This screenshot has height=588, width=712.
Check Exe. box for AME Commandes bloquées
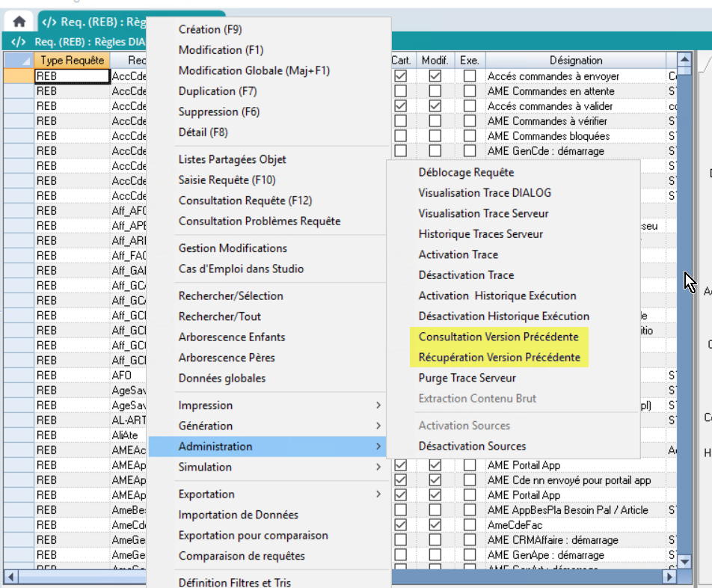pos(469,136)
